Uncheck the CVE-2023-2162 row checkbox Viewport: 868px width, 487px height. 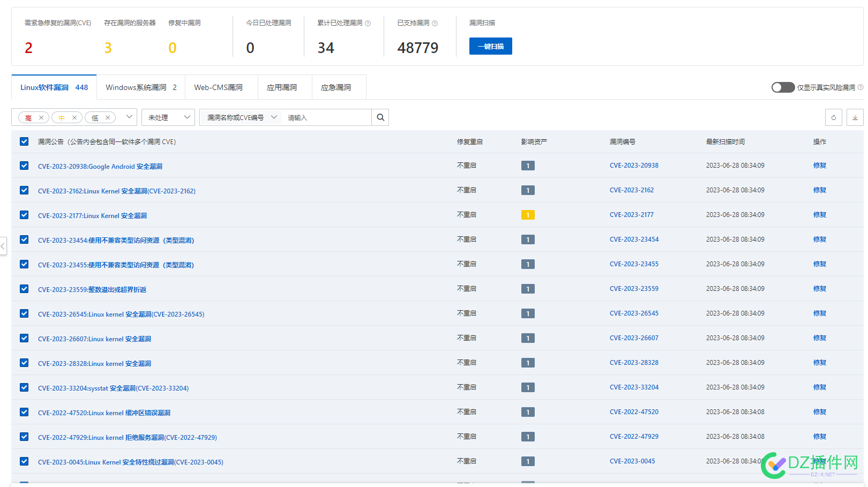tap(24, 190)
